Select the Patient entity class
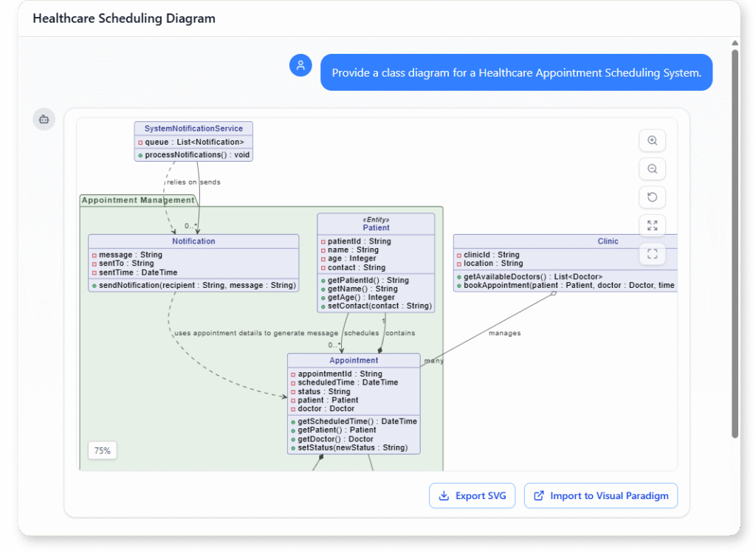This screenshot has height=553, width=756. click(x=376, y=227)
